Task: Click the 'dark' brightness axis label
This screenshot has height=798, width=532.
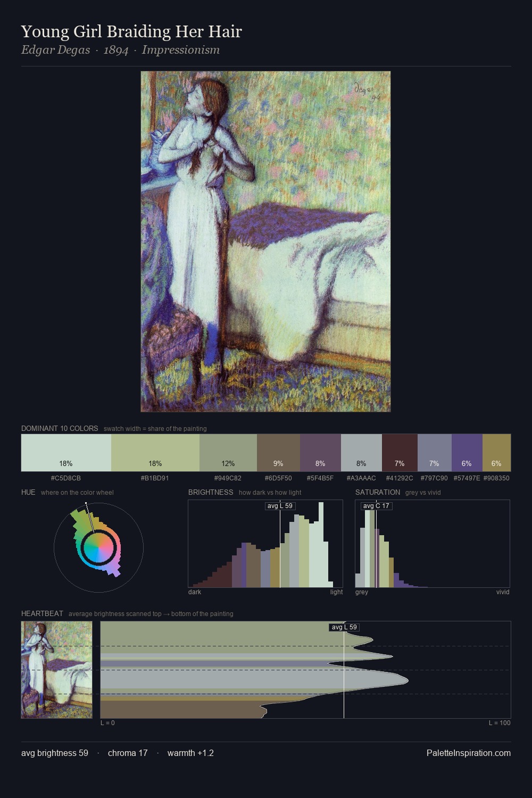Action: click(x=195, y=592)
